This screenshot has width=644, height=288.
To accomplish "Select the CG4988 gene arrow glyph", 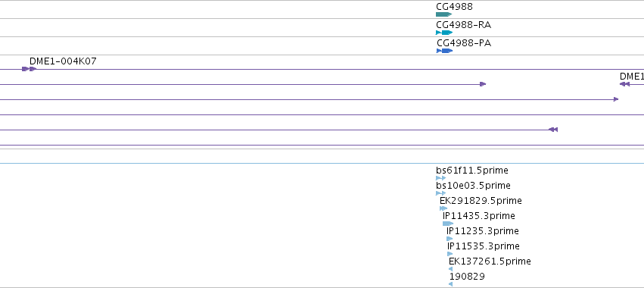I will pyautogui.click(x=443, y=14).
